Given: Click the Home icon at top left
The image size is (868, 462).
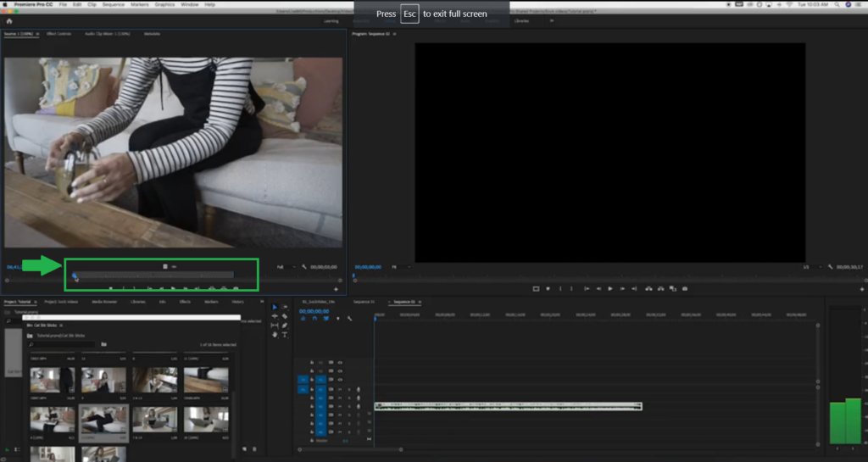Looking at the screenshot, I should (x=8, y=21).
